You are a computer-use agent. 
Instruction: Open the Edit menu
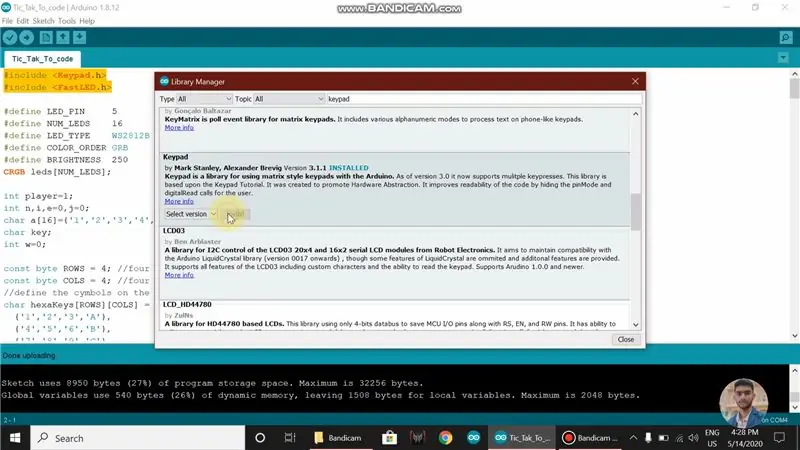[x=22, y=21]
